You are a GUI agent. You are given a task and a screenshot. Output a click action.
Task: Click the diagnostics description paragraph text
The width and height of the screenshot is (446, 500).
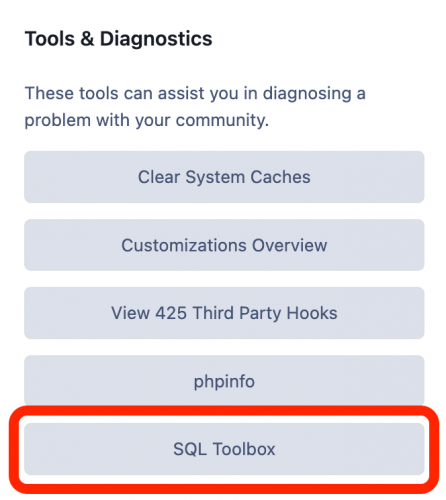click(195, 106)
